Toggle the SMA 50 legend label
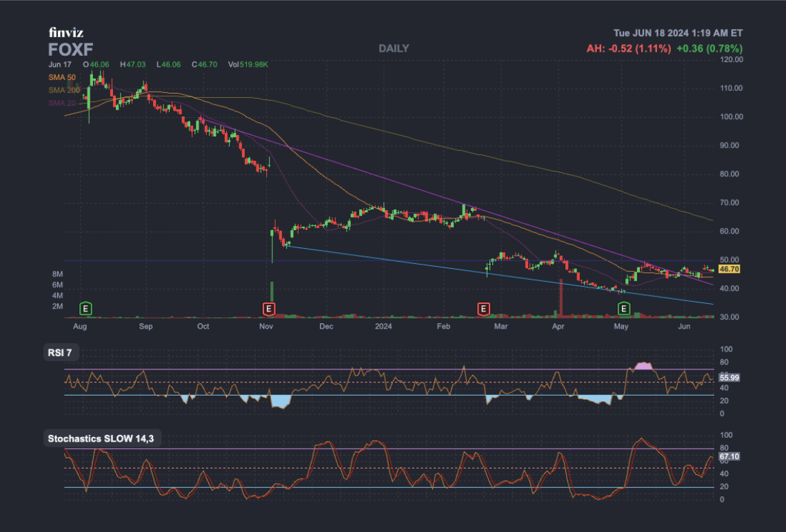 click(x=62, y=77)
